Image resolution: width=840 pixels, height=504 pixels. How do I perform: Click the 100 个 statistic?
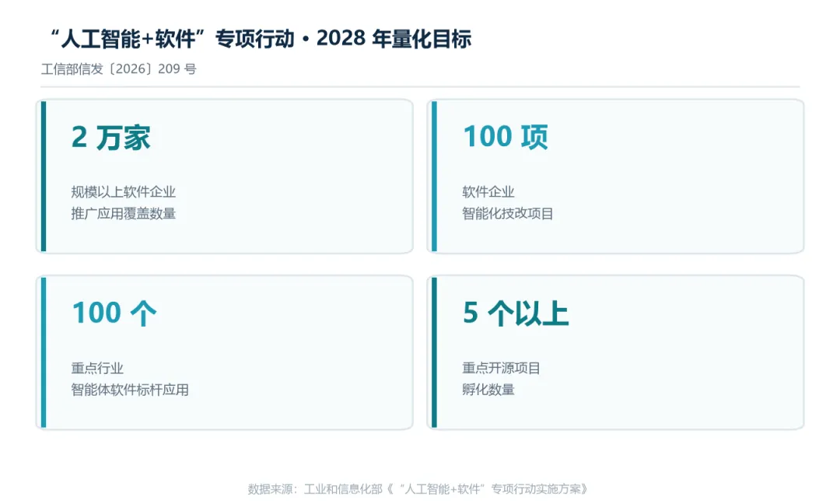click(114, 313)
